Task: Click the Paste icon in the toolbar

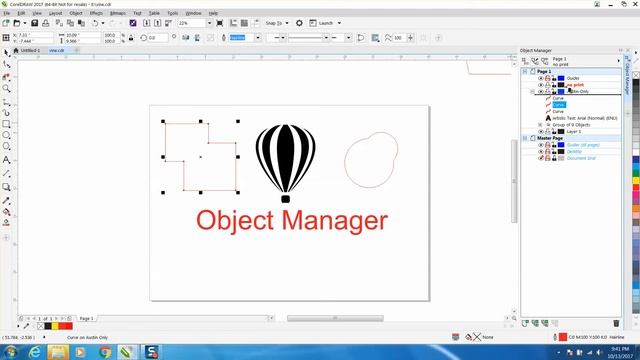Action: pos(81,23)
